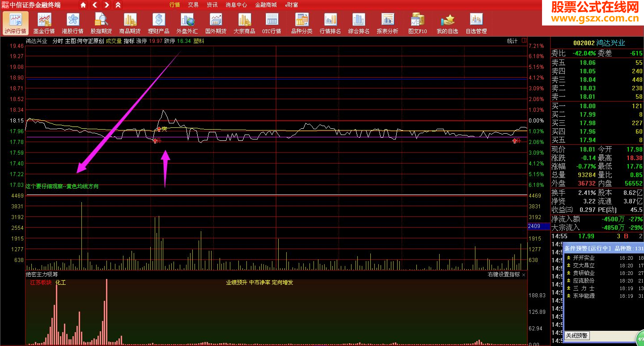The width and height of the screenshot is (644, 346).
Task: Open the 商品期货 commodity futures icon
Action: (x=130, y=23)
